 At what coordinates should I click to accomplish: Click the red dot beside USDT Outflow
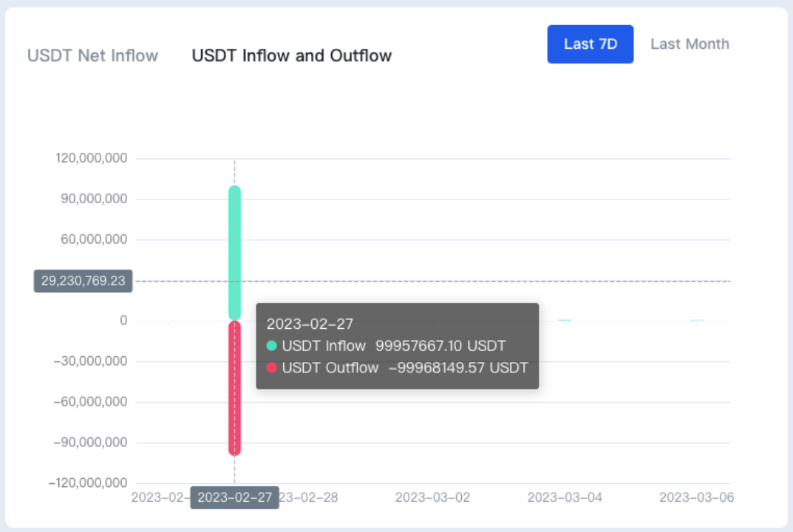(x=271, y=368)
